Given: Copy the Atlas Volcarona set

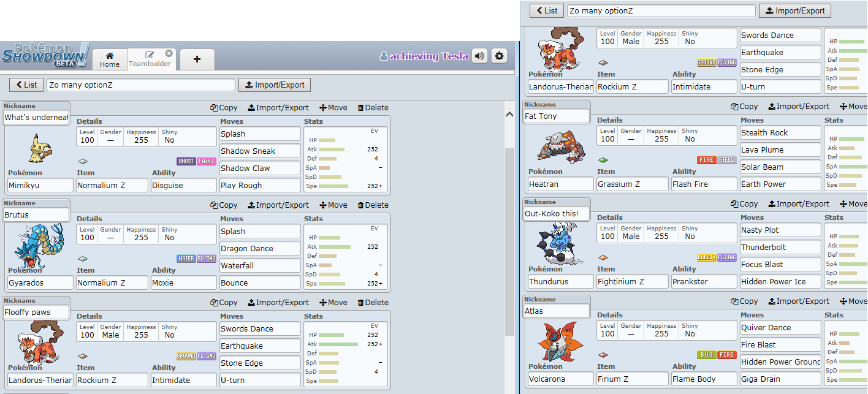Looking at the screenshot, I should (x=744, y=301).
